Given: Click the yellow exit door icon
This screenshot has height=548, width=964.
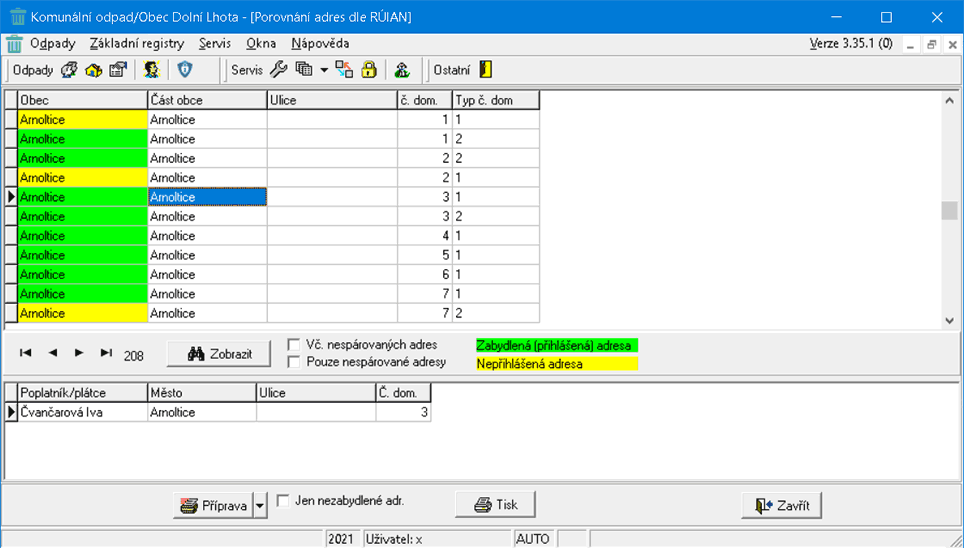Looking at the screenshot, I should point(485,70).
